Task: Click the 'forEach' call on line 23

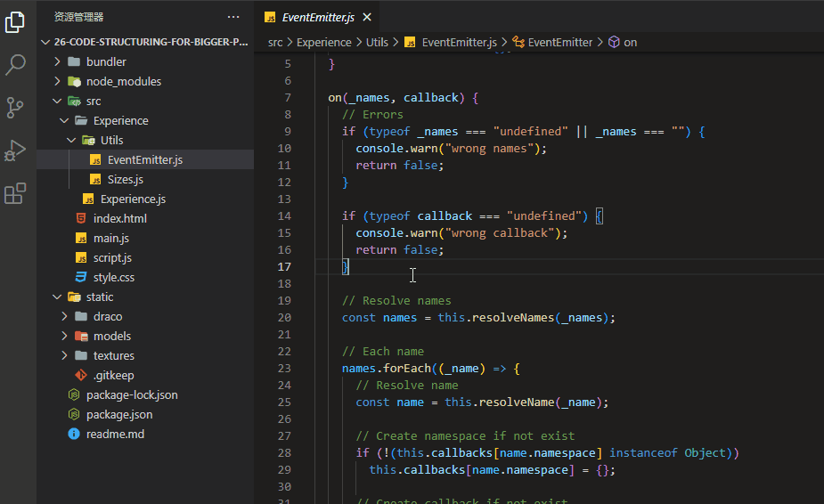Action: (x=407, y=369)
